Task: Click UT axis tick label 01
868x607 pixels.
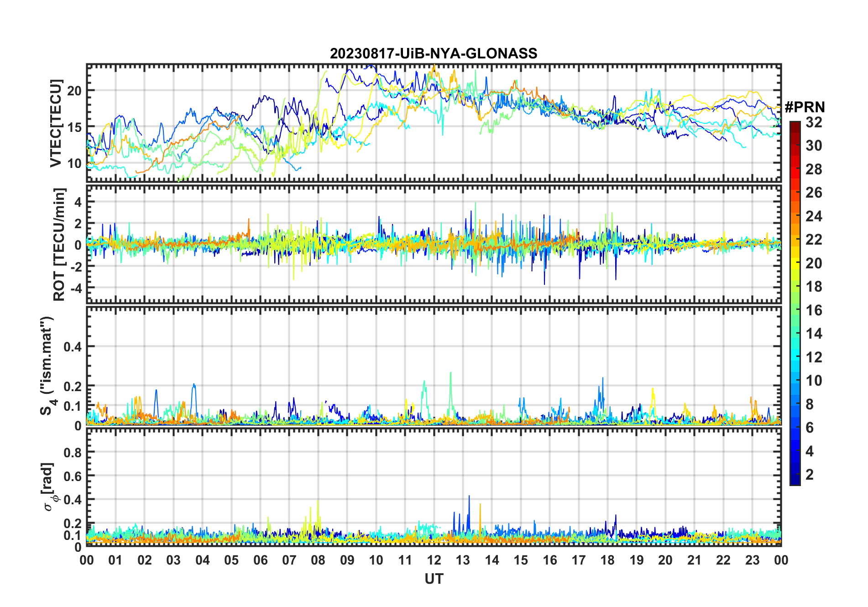Action: tap(115, 560)
